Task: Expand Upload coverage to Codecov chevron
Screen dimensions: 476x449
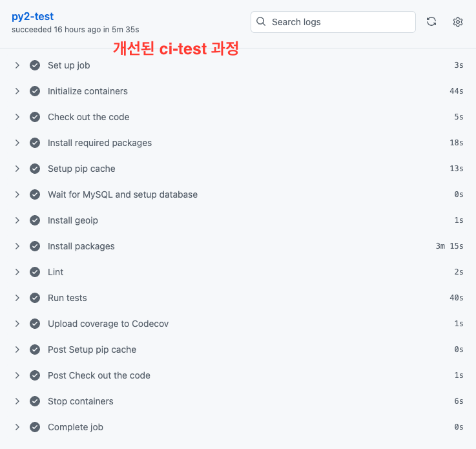Action: 17,324
